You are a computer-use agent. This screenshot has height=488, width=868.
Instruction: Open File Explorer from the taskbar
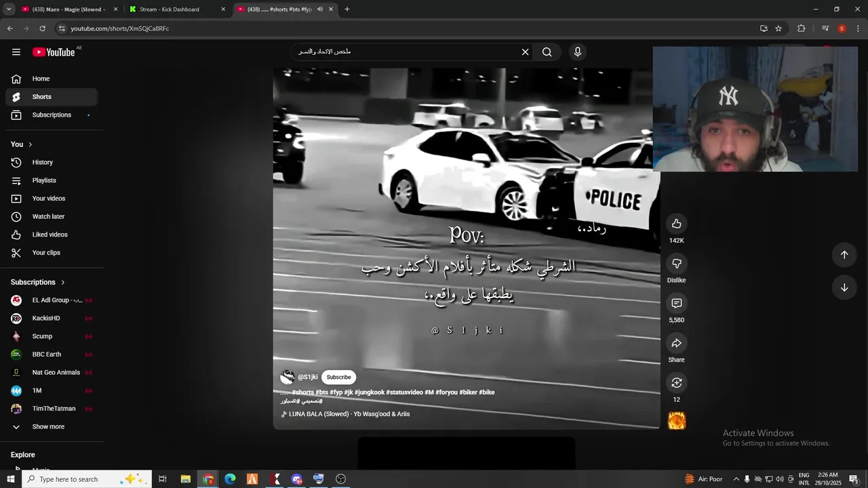click(186, 479)
